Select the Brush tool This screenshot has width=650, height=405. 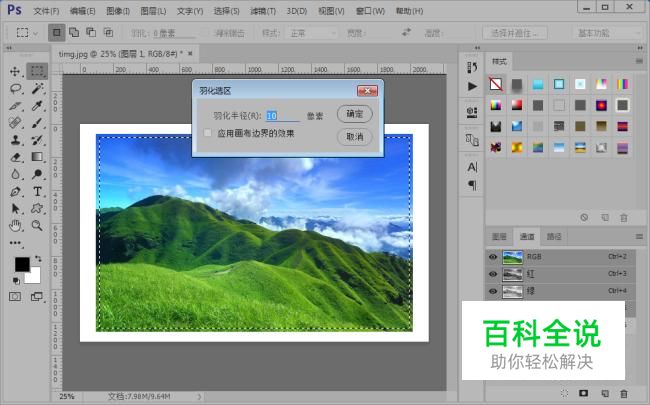[37, 123]
